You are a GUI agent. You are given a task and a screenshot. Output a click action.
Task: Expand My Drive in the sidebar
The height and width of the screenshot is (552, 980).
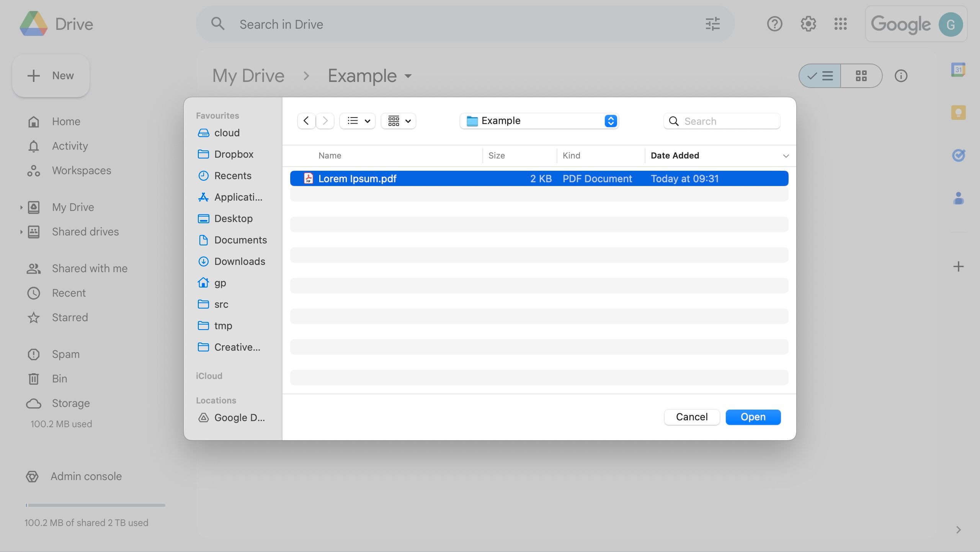click(21, 207)
